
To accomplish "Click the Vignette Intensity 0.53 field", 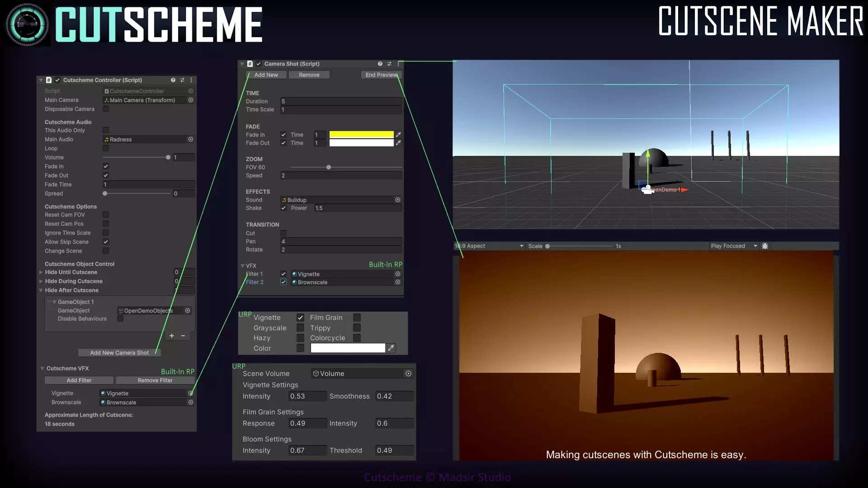I will [307, 396].
